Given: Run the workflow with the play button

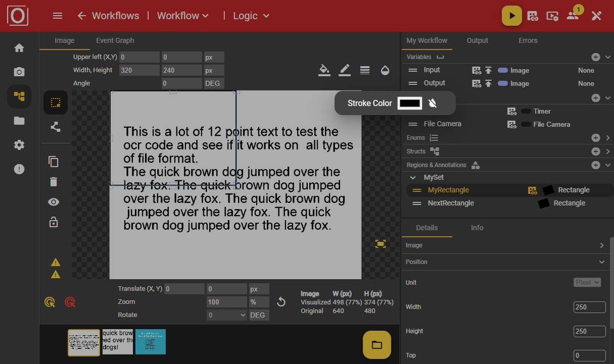Looking at the screenshot, I should (x=511, y=16).
